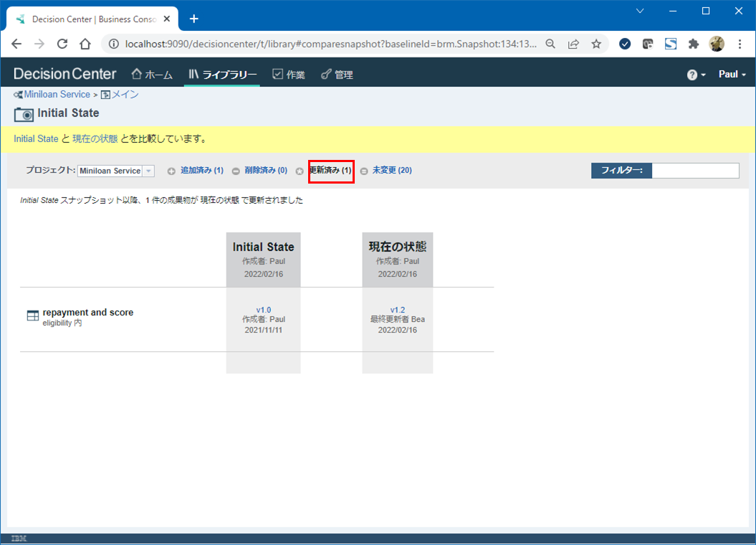Click the browser forward arrow
This screenshot has height=545, width=756.
(39, 44)
